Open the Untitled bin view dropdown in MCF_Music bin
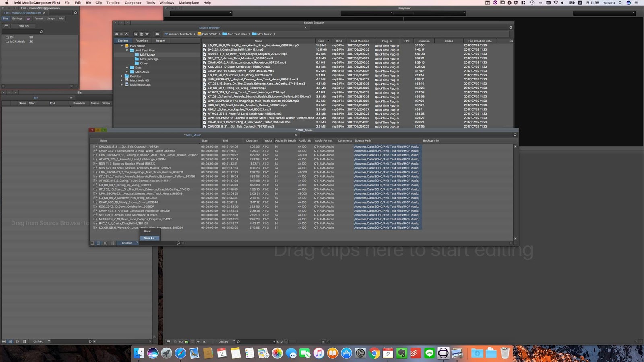Screen dimensions: 644x362 point(128,243)
